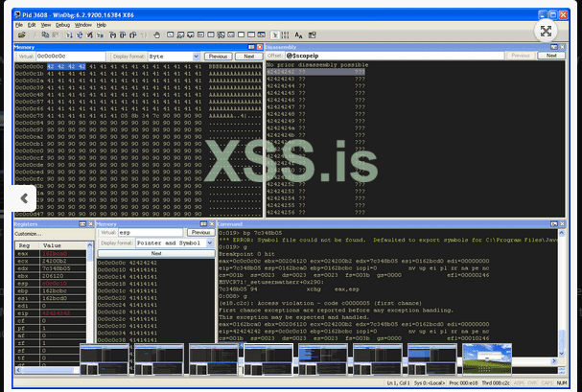582x392 pixels.
Task: Click Next in the Disassembly panel
Action: [x=551, y=56]
